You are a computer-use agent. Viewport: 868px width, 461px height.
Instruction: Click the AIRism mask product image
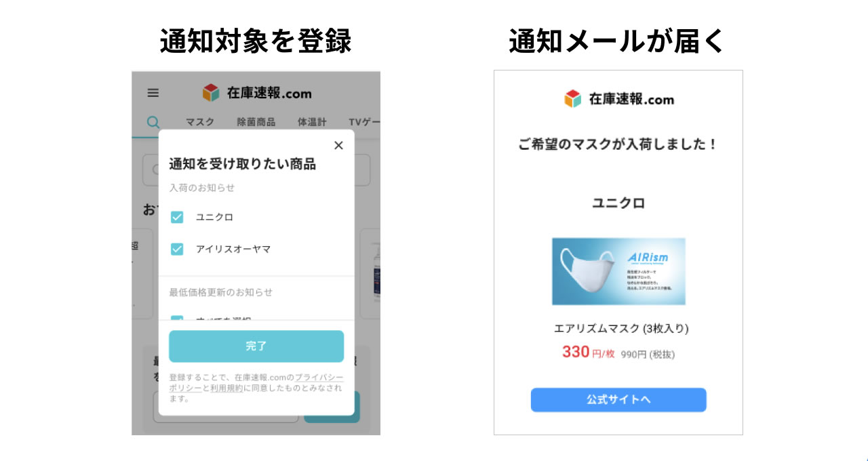tap(618, 271)
